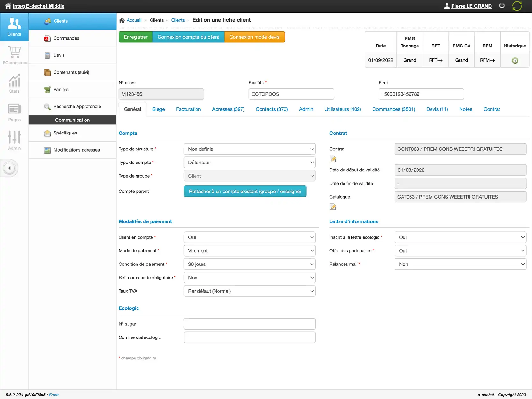Open the Relances mail dropdown
The image size is (532, 399).
(x=460, y=264)
